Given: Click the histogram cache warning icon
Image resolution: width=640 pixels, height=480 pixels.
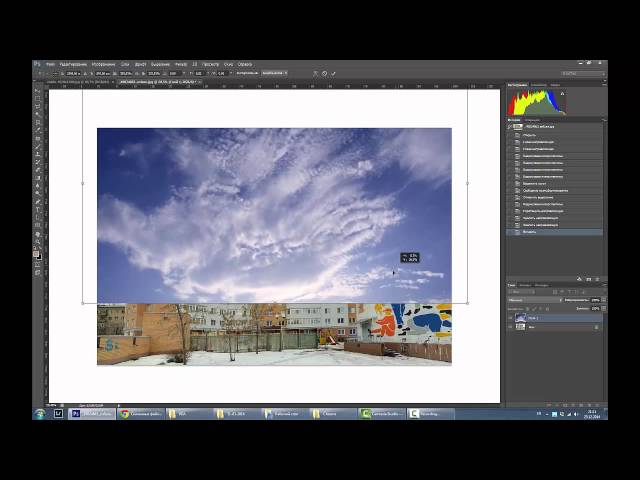Looking at the screenshot, I should pyautogui.click(x=562, y=93).
